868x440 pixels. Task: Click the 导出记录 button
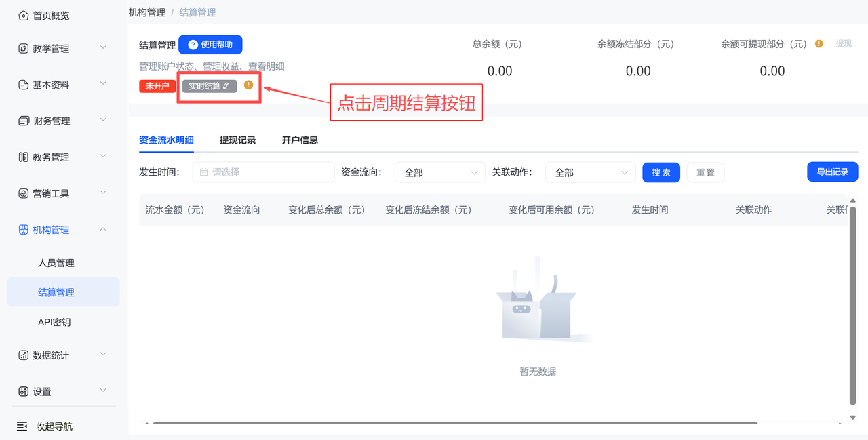(832, 172)
